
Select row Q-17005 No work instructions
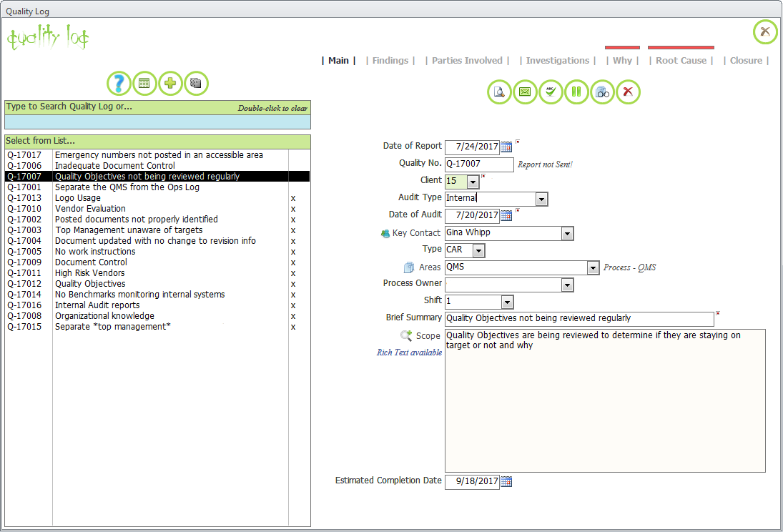click(x=157, y=252)
